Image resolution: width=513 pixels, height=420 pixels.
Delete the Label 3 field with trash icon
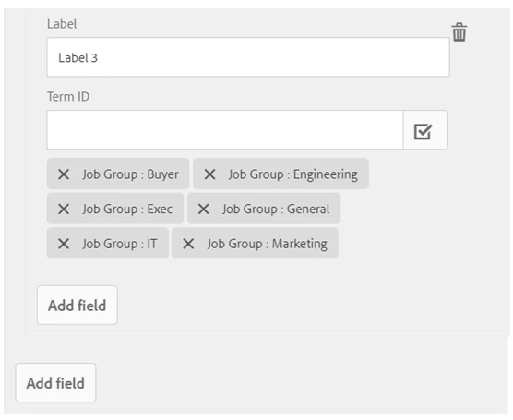point(459,32)
